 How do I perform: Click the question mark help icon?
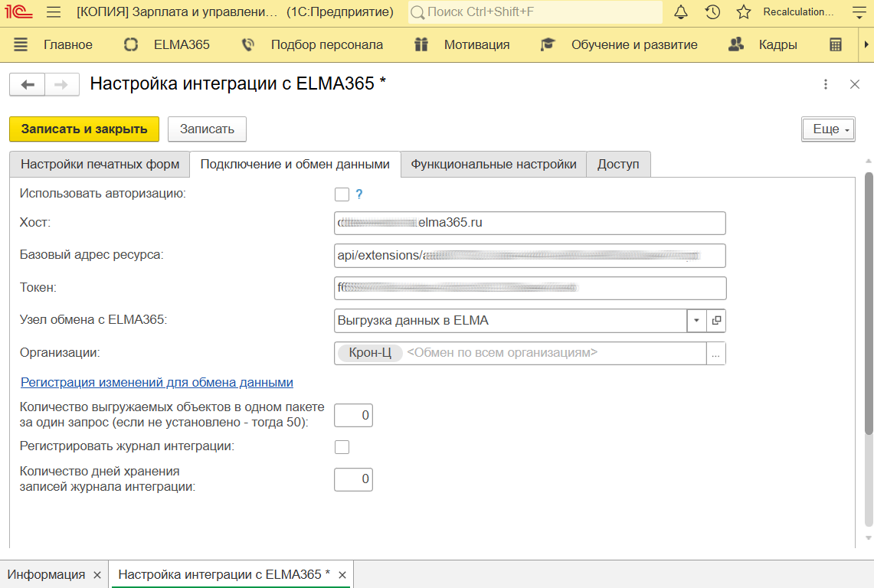coord(358,194)
